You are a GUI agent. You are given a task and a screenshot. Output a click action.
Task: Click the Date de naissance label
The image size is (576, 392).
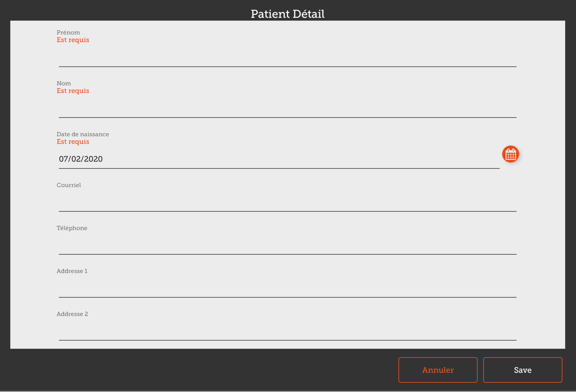tap(83, 134)
